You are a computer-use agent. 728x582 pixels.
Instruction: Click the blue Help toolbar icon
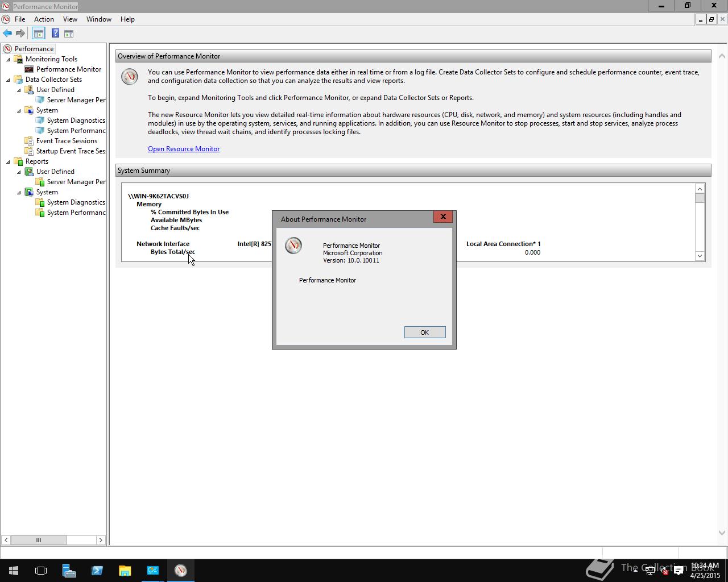(55, 34)
